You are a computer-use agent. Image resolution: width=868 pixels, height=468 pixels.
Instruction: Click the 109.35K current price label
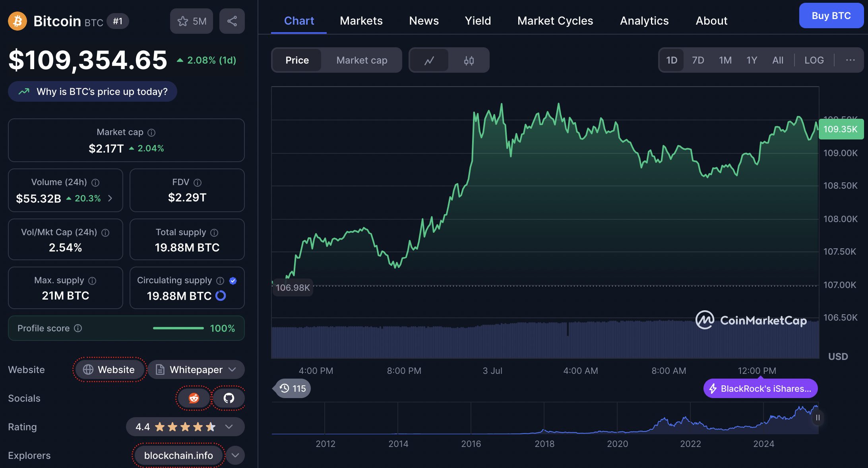click(x=841, y=129)
